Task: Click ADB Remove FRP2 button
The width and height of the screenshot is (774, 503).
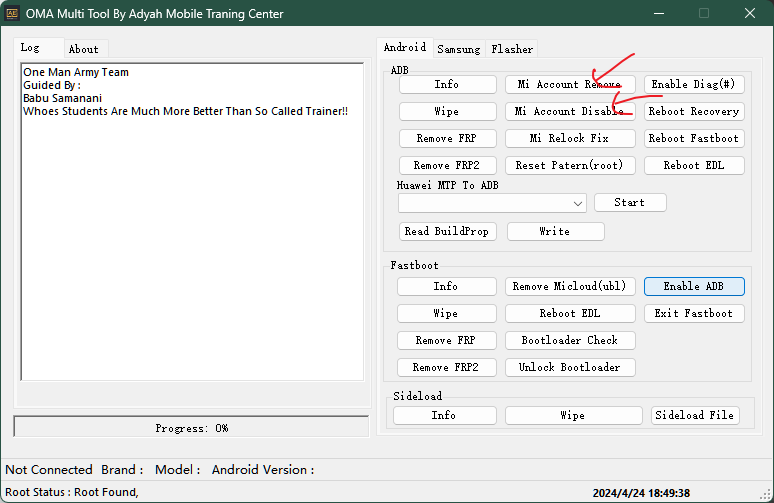Action: (448, 165)
